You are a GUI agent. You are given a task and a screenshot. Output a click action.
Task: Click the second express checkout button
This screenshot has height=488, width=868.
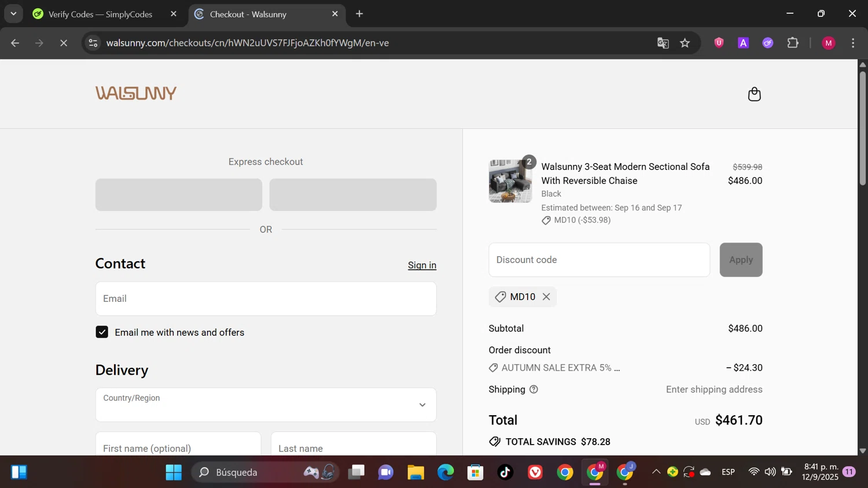coord(353,195)
